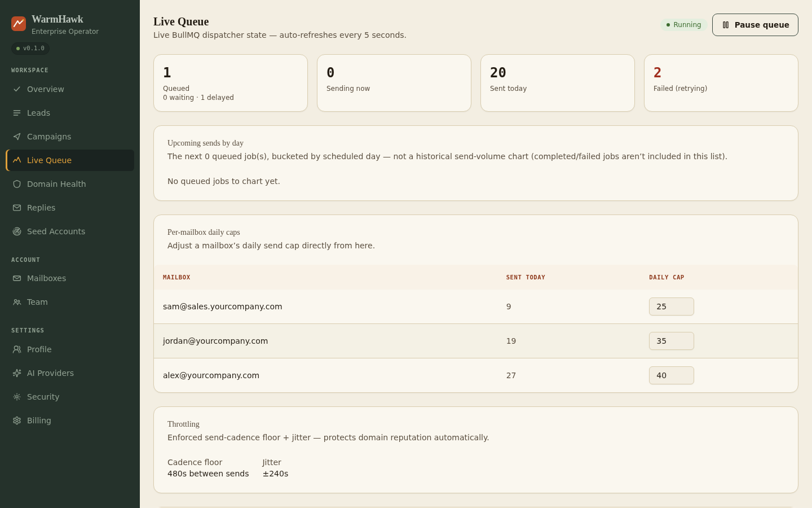Click the 480s between sends value
The width and height of the screenshot is (812, 508).
click(208, 474)
